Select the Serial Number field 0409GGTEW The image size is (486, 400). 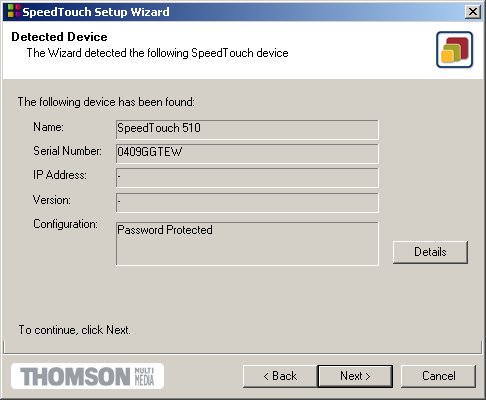coord(247,153)
